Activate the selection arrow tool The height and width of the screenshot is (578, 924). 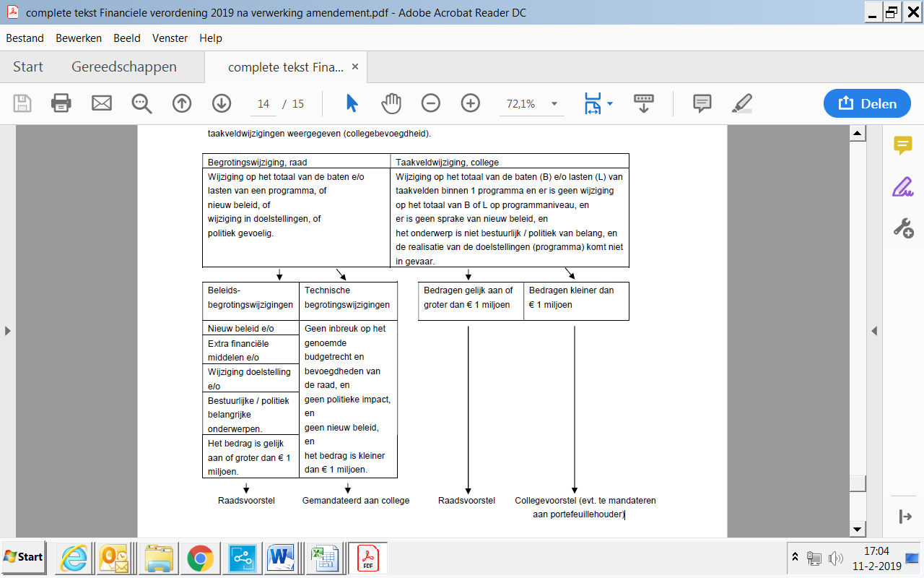tap(352, 103)
